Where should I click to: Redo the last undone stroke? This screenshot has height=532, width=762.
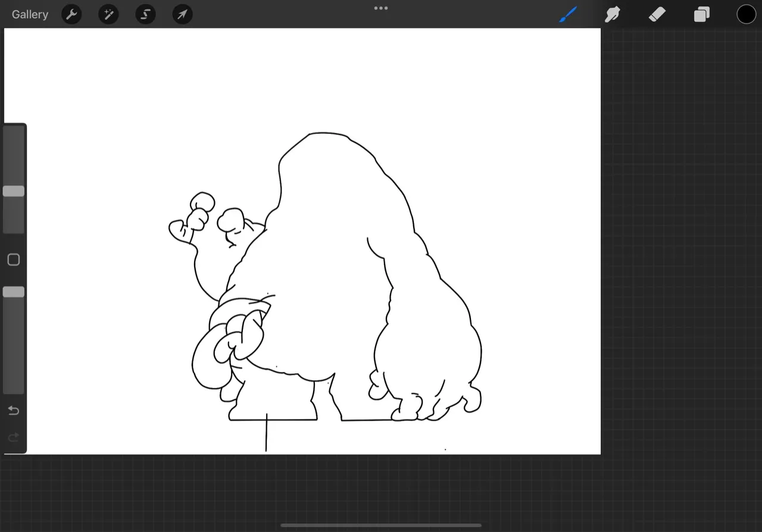(13, 437)
